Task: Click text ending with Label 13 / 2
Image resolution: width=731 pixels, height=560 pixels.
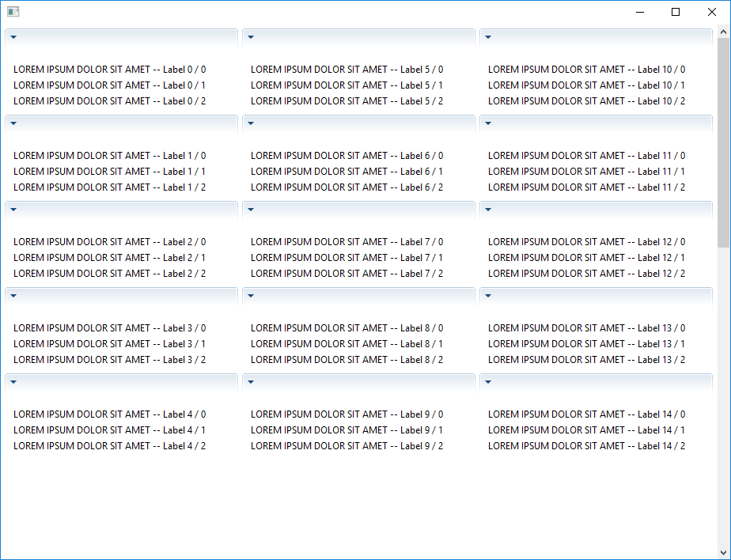Action: point(586,360)
